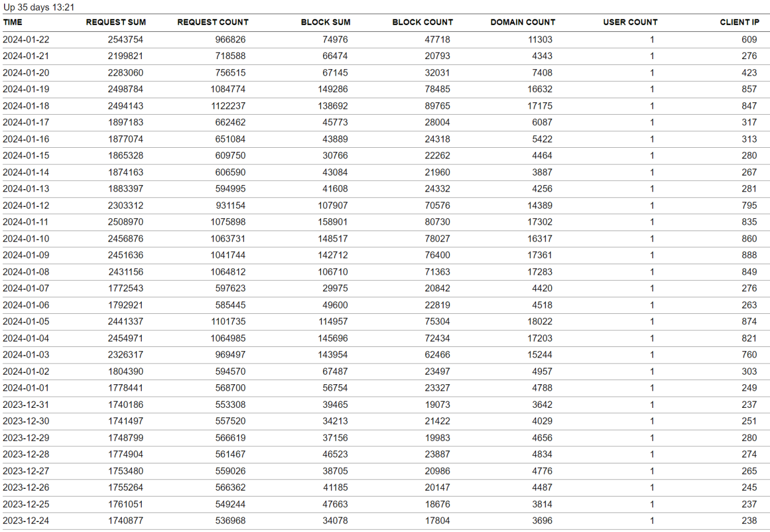Click the DOMAIN COUNT column header
Screen dimensions: 770x532
[523, 22]
